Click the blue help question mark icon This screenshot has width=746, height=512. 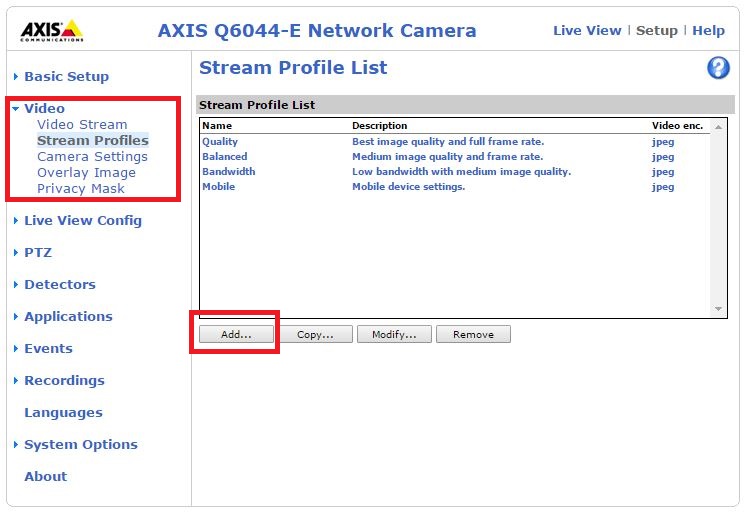[717, 68]
